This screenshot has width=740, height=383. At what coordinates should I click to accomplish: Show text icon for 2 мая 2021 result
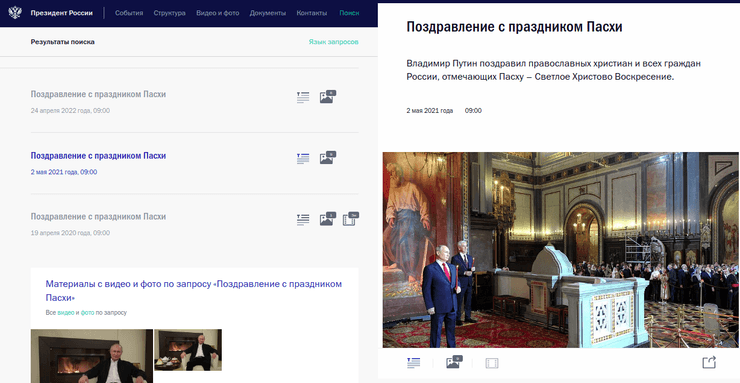click(303, 158)
